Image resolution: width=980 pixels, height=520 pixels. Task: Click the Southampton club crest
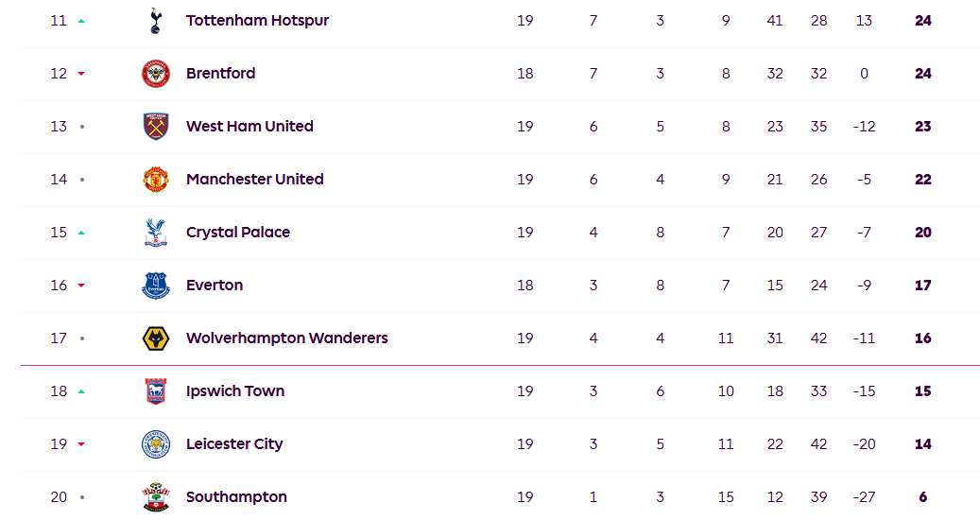[156, 497]
